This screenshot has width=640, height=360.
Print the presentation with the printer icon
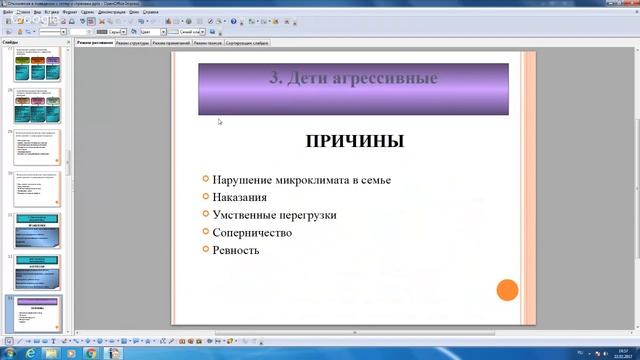coord(71,21)
